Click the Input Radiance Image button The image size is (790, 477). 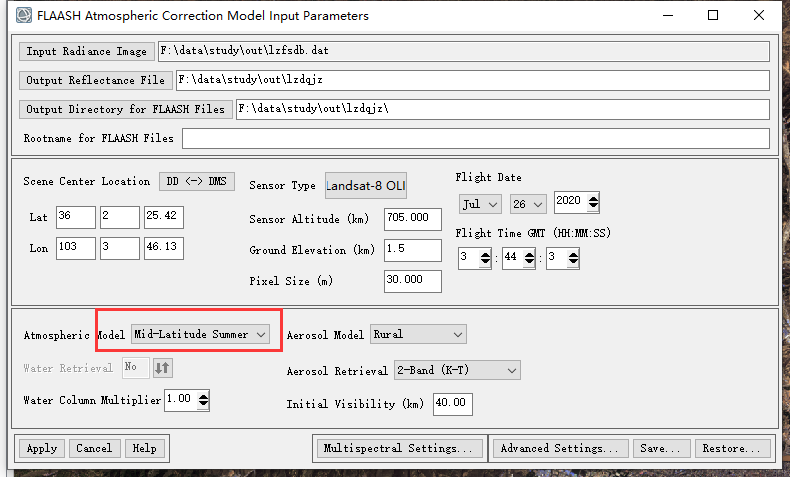(x=87, y=51)
